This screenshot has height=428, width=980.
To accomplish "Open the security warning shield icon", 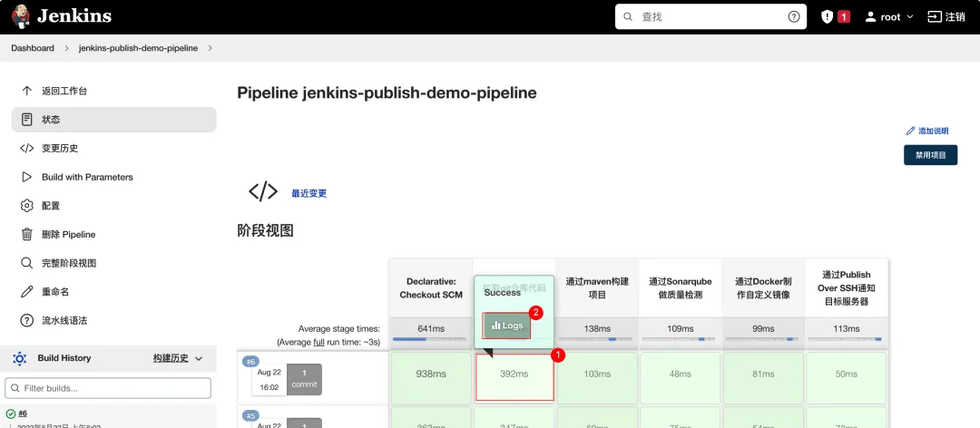I will tap(827, 17).
